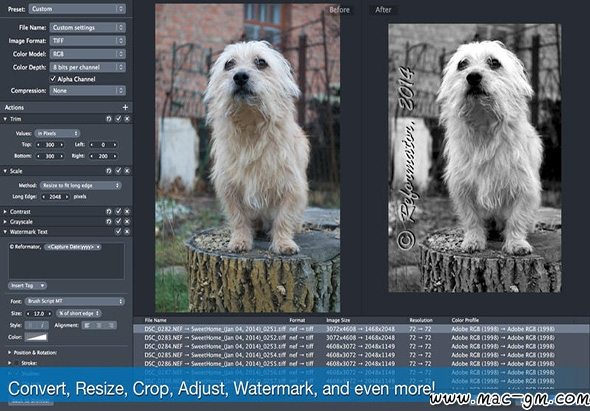Increase the Top trim value arrow

tap(62, 145)
